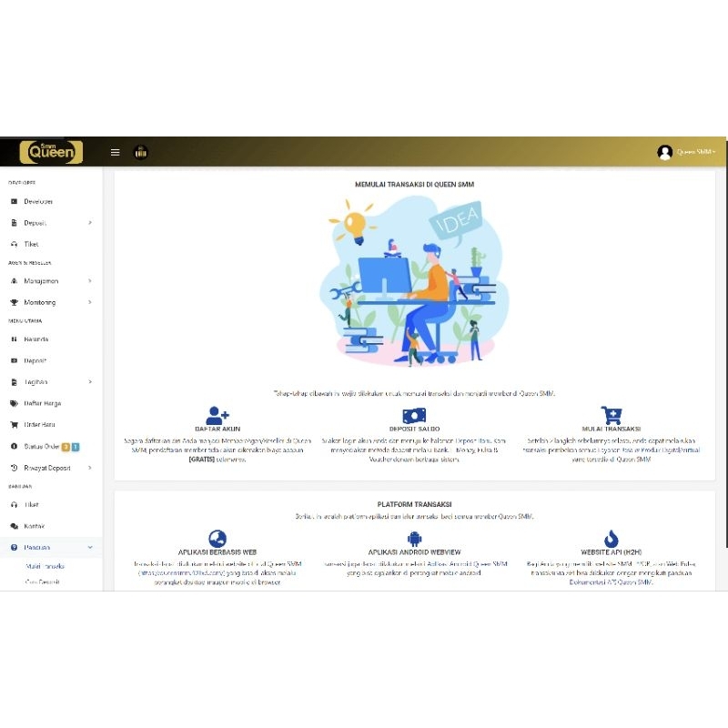Open the user avatar in the header
This screenshot has height=728, width=728.
click(665, 152)
